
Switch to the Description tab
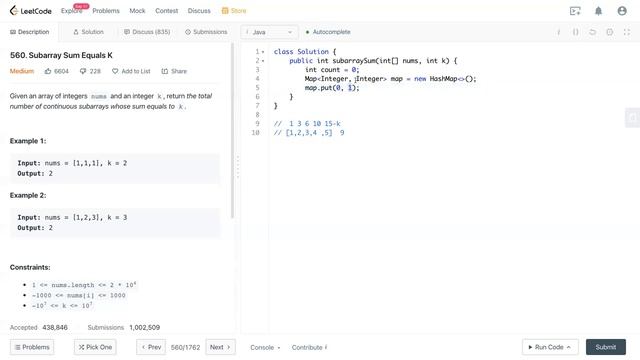29,32
